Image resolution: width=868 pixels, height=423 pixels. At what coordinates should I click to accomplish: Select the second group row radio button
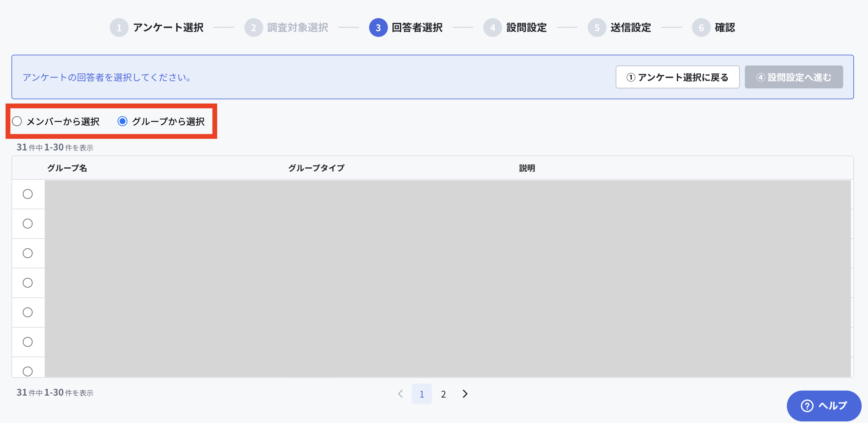[x=28, y=224]
